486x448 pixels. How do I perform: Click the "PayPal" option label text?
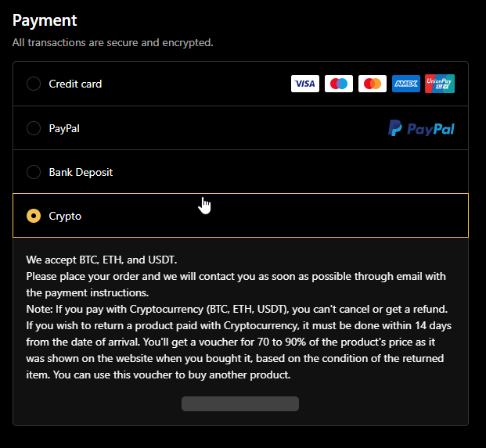[x=64, y=128]
